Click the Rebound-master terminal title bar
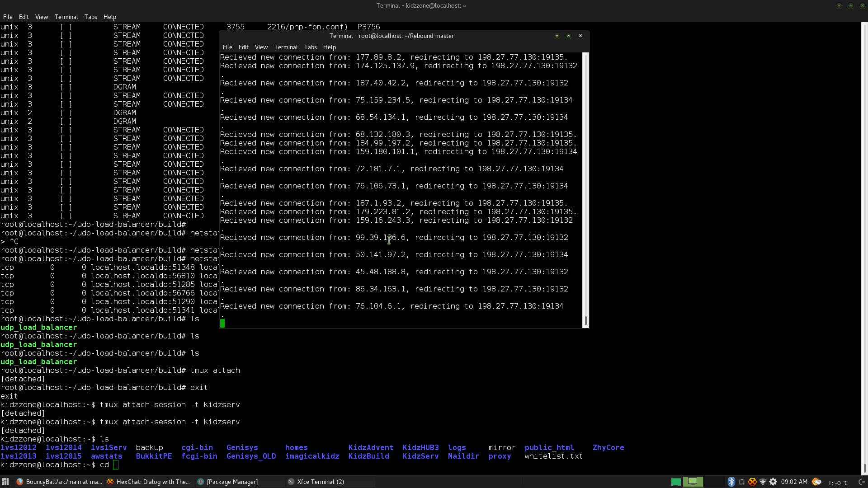The width and height of the screenshot is (868, 488). (392, 36)
